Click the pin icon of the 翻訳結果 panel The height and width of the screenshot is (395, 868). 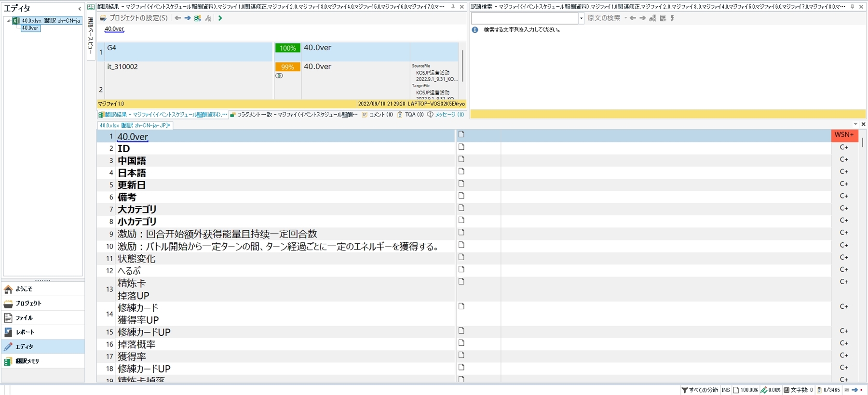pyautogui.click(x=453, y=7)
